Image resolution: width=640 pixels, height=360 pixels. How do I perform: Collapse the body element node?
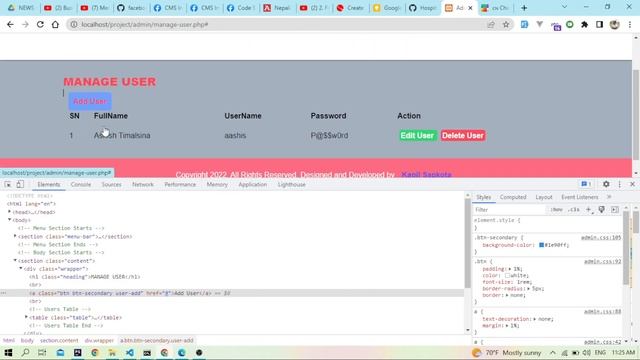point(10,220)
